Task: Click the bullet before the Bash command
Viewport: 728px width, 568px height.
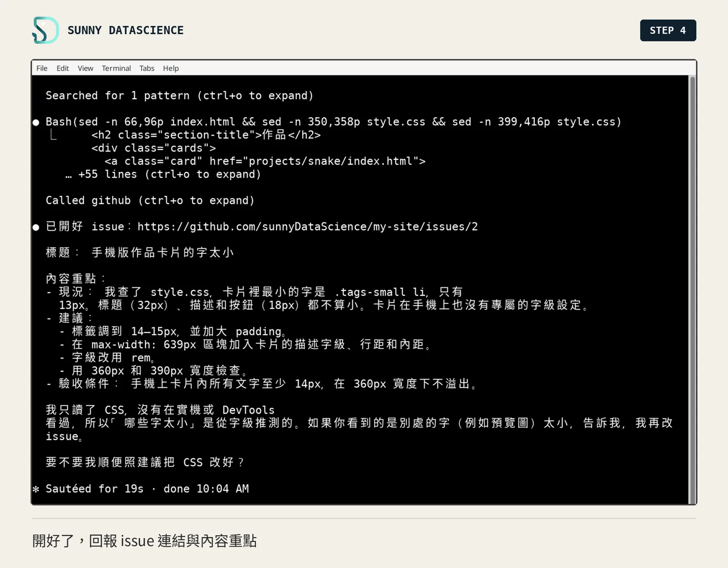Action: coord(36,122)
